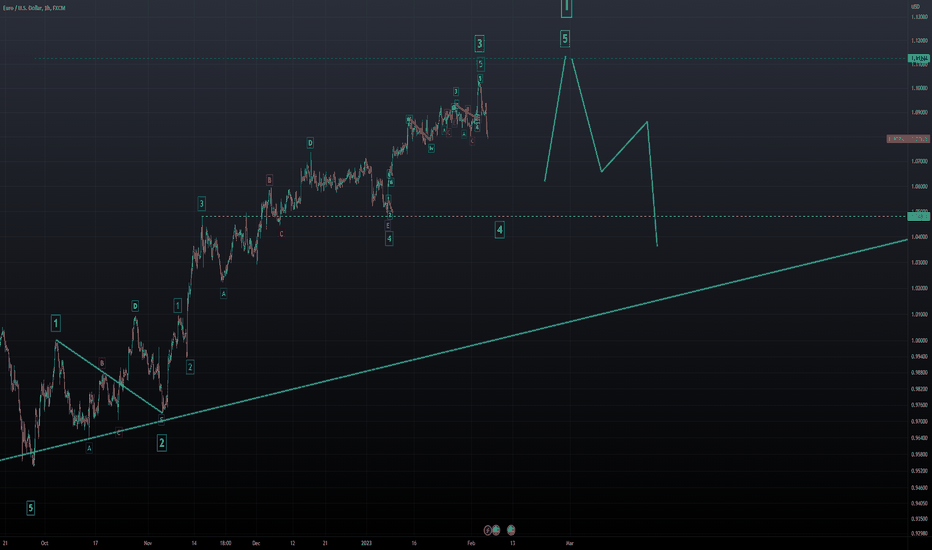This screenshot has width=932, height=550.
Task: Click the 18:00 label on time axis
Action: tap(225, 543)
